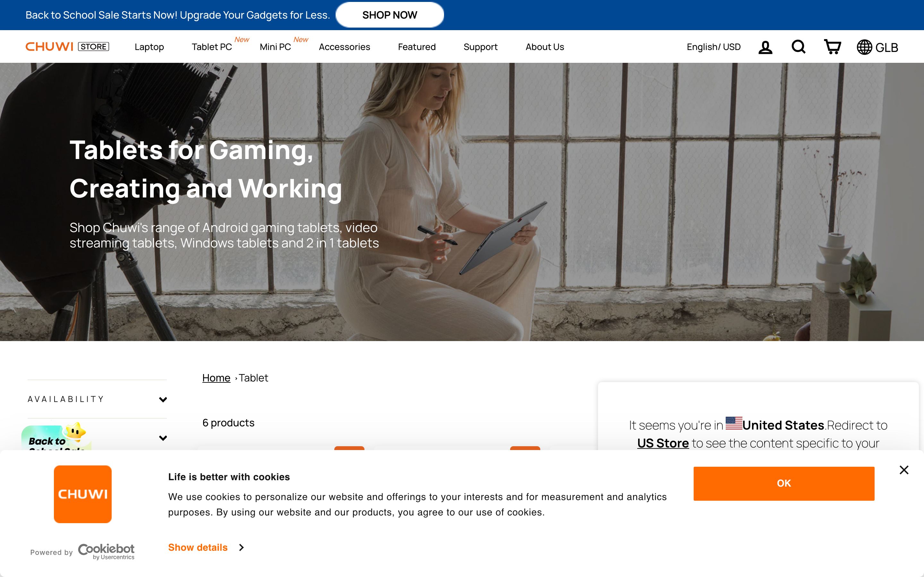Open the user account icon

click(765, 47)
